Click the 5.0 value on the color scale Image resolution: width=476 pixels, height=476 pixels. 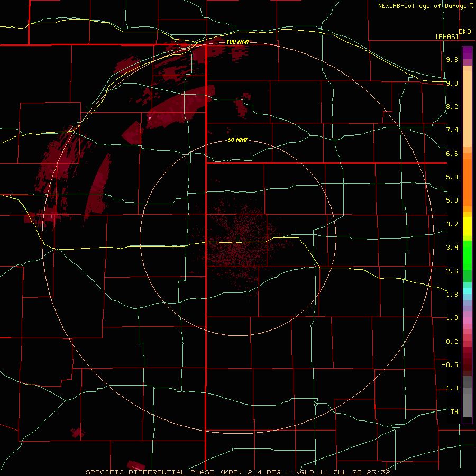(x=452, y=200)
